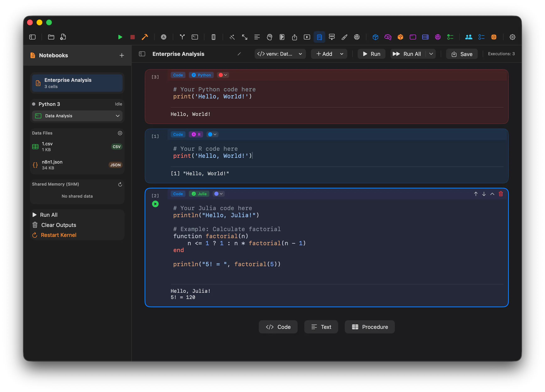Select the highlighted notebook icon in toolbar

coord(319,37)
